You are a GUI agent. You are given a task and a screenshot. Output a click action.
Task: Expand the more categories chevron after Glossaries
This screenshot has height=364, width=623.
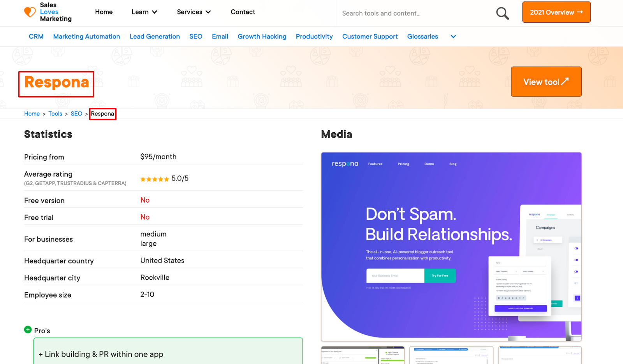click(453, 37)
